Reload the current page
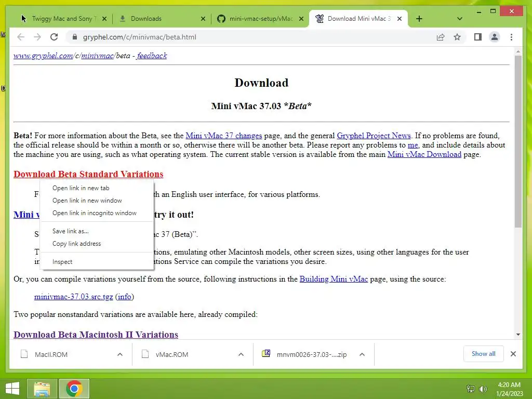Screen dimensions: 532x399 (x=54, y=37)
